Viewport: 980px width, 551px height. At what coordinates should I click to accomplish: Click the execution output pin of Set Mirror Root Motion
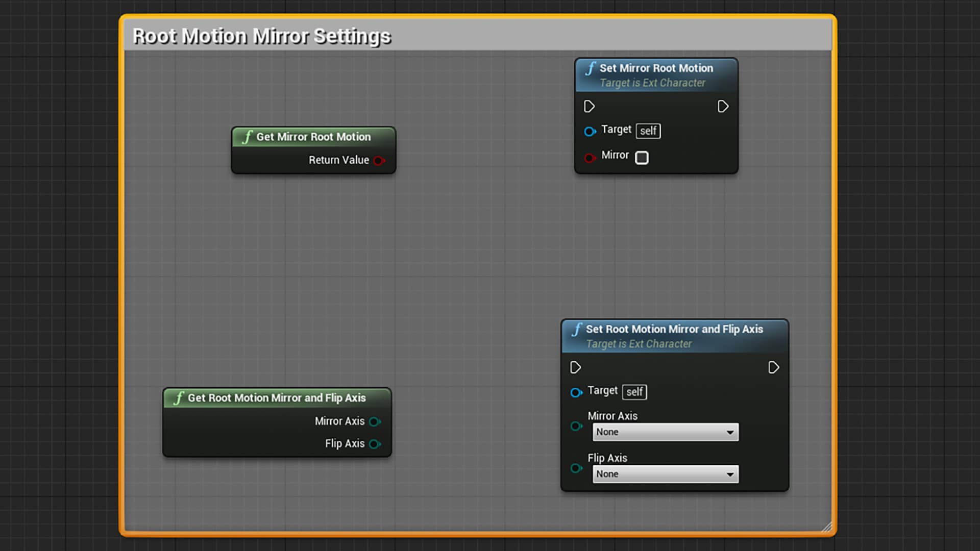point(723,106)
